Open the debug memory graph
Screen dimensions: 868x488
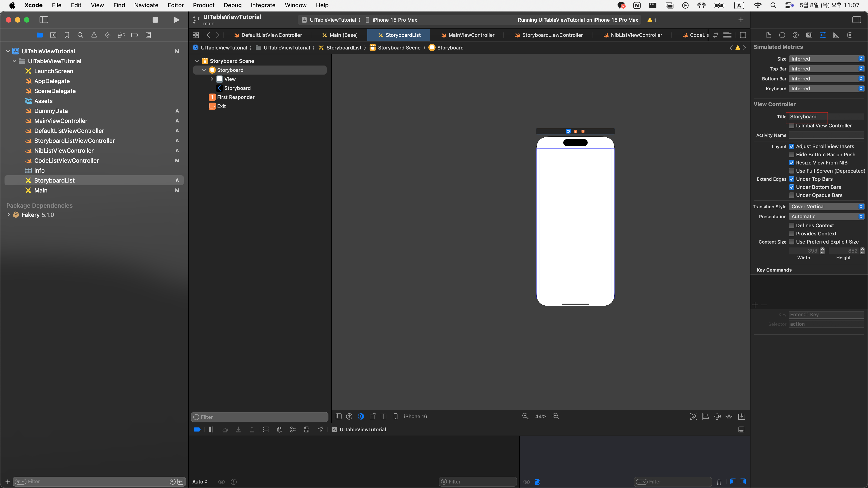click(x=293, y=429)
